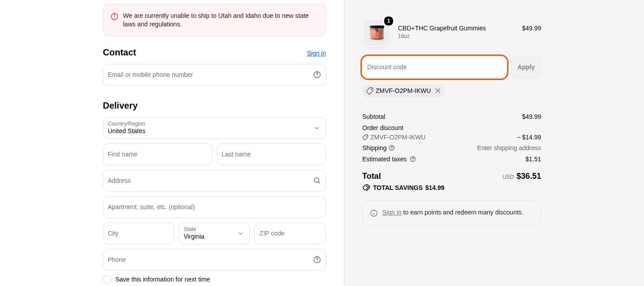Click the Contact Sign in link

point(316,53)
